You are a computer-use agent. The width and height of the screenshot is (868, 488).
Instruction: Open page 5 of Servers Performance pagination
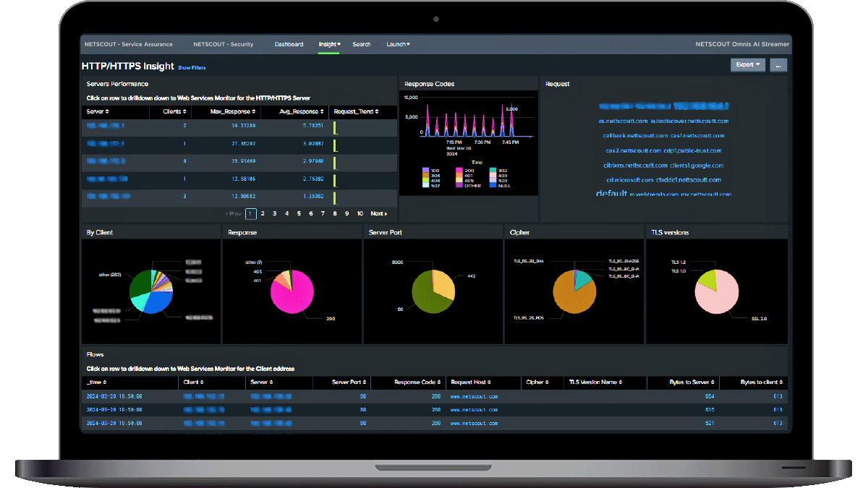[297, 213]
